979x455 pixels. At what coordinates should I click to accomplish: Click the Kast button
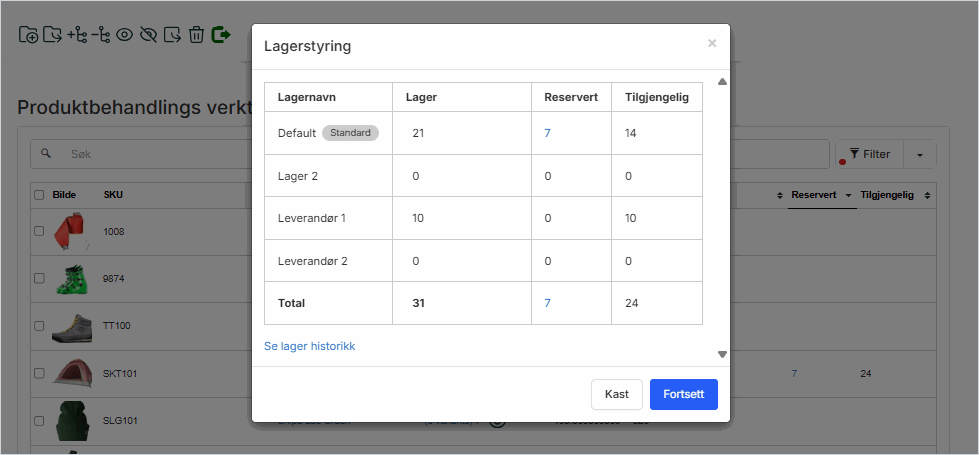click(617, 394)
